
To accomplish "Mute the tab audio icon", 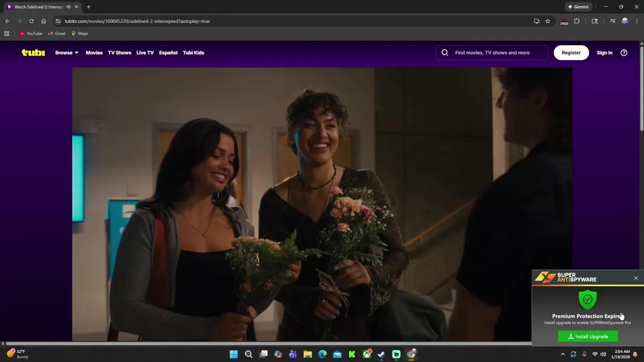I will [68, 7].
